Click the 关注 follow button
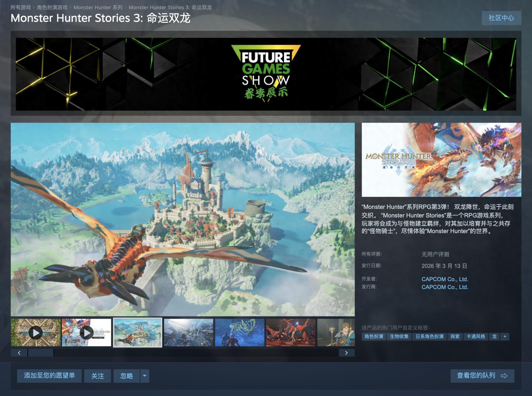 (x=97, y=376)
